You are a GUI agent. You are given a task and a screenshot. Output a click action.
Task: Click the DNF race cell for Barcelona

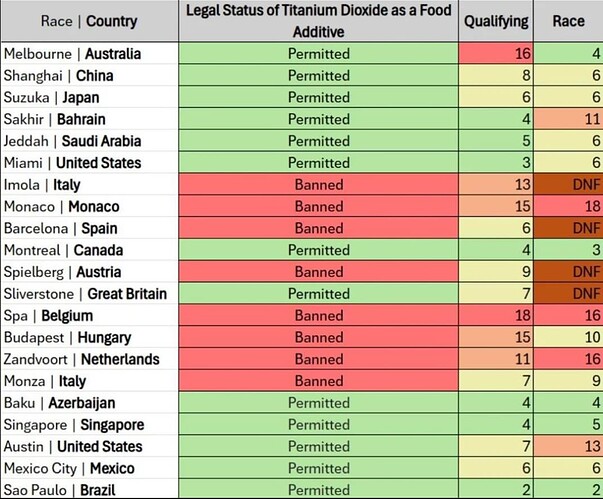[568, 228]
